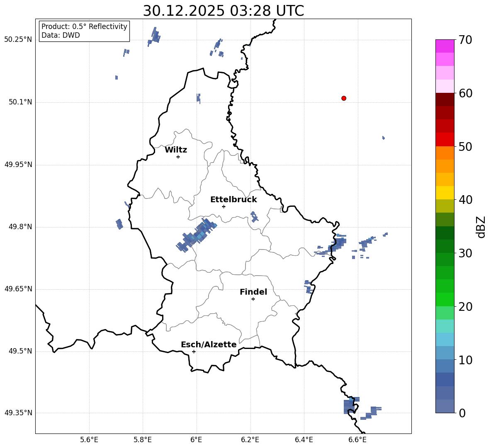491x448 pixels.
Task: Click the latitude label 50.1°N
Action: [x=20, y=102]
